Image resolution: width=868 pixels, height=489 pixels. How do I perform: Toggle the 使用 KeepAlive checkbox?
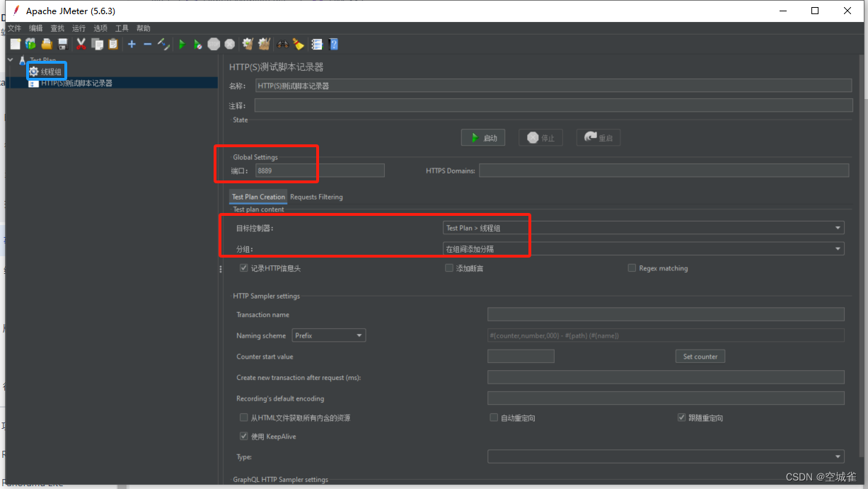point(244,436)
